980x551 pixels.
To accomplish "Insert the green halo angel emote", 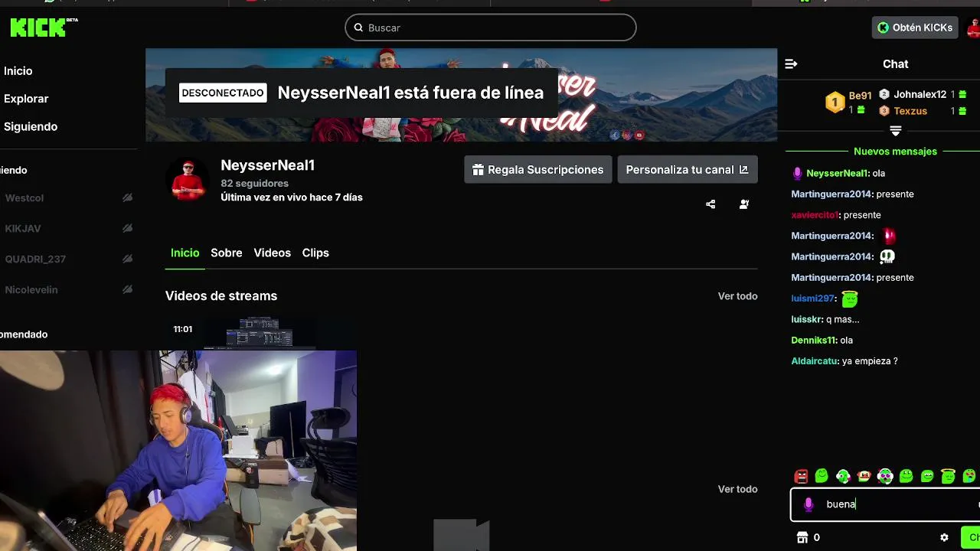I will click(949, 476).
